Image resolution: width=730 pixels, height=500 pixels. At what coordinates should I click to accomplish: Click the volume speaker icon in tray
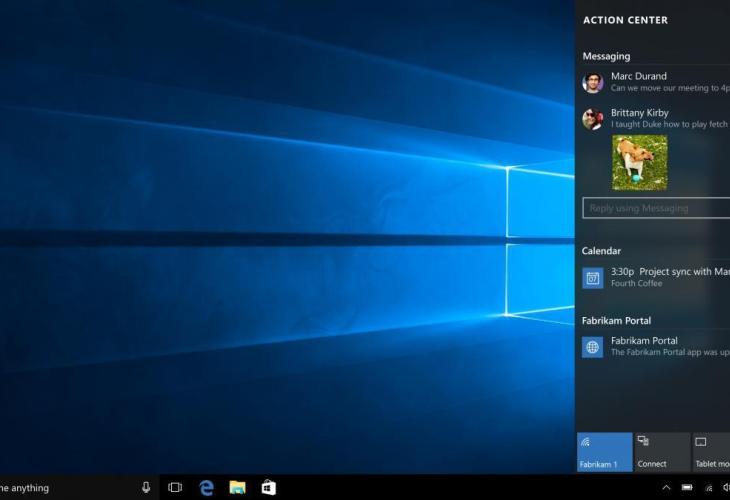click(x=726, y=488)
